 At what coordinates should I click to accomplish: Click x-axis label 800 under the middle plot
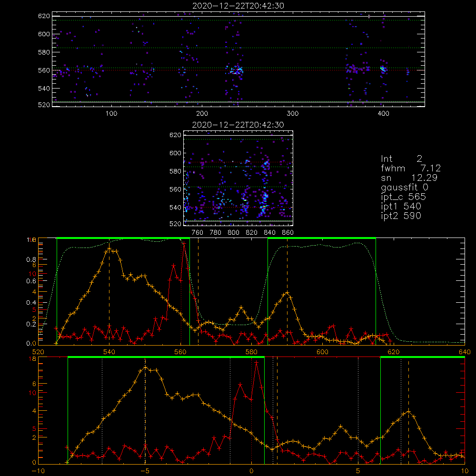click(x=233, y=233)
